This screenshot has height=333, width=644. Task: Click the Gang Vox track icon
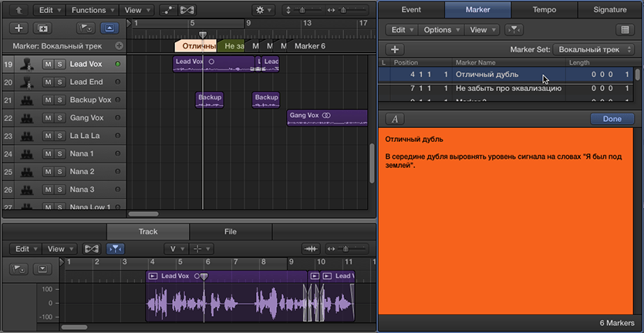coord(28,118)
